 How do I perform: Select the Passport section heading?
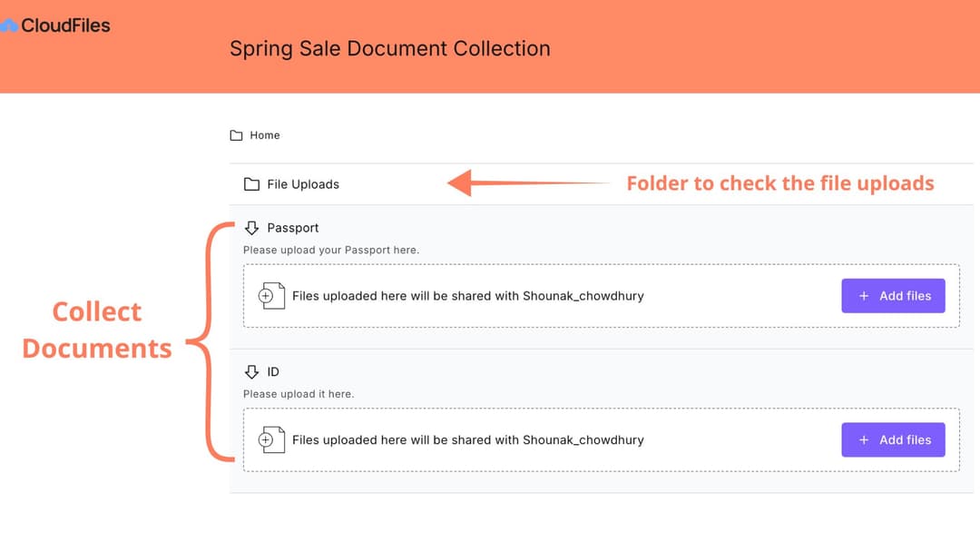[293, 228]
